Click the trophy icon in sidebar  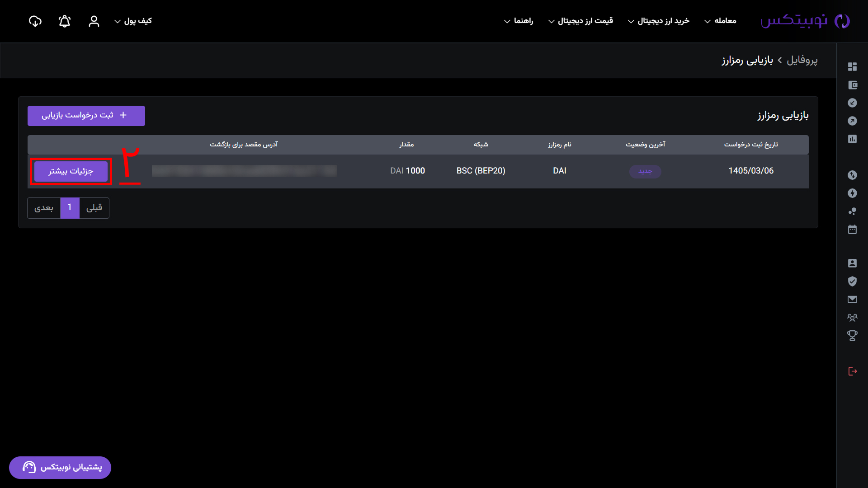(x=852, y=335)
